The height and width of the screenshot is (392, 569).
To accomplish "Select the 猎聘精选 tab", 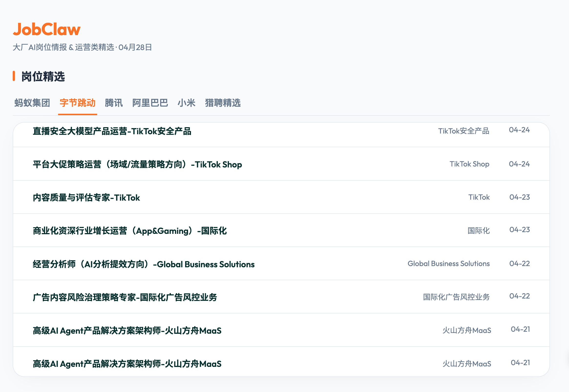I will pos(223,103).
